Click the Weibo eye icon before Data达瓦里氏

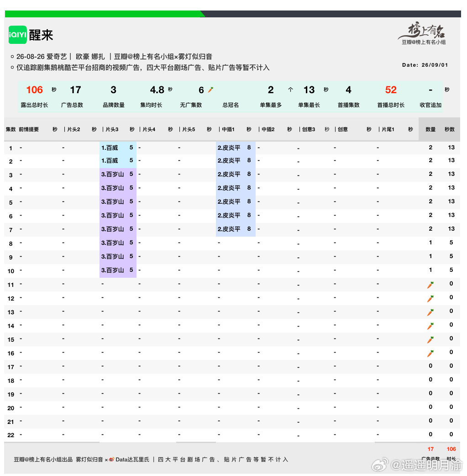111,460
